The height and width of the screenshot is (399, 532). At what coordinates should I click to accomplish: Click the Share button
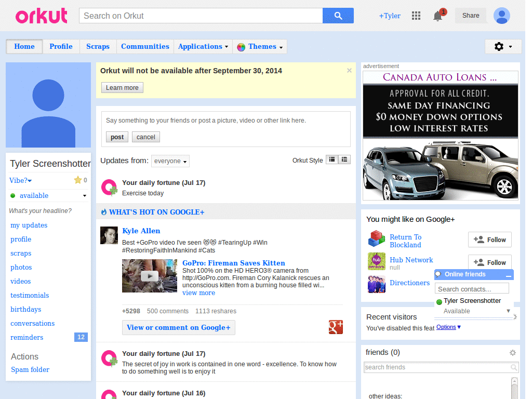tap(471, 16)
